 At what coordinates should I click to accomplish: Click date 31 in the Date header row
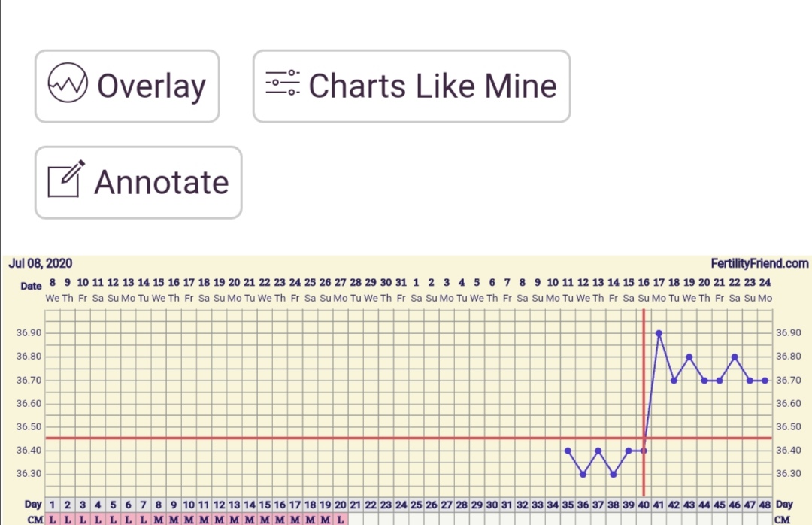coord(401,283)
